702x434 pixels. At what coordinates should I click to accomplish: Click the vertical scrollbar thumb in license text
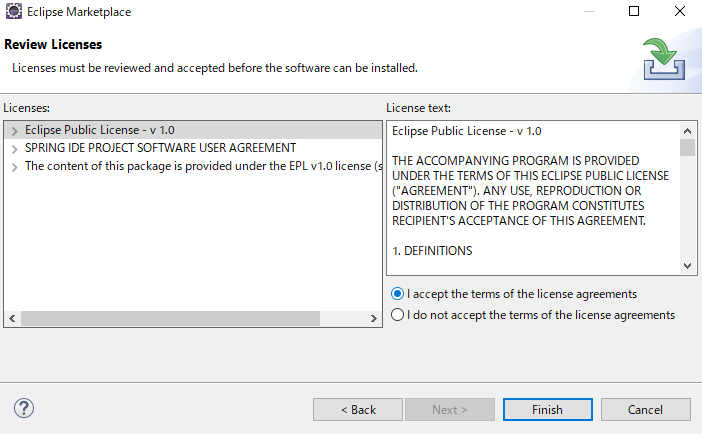pyautogui.click(x=687, y=147)
